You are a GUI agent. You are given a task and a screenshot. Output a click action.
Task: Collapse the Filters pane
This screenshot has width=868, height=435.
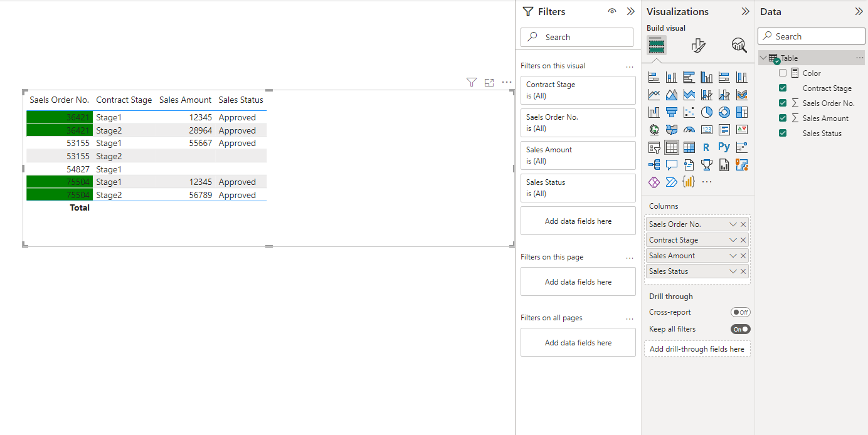click(631, 11)
